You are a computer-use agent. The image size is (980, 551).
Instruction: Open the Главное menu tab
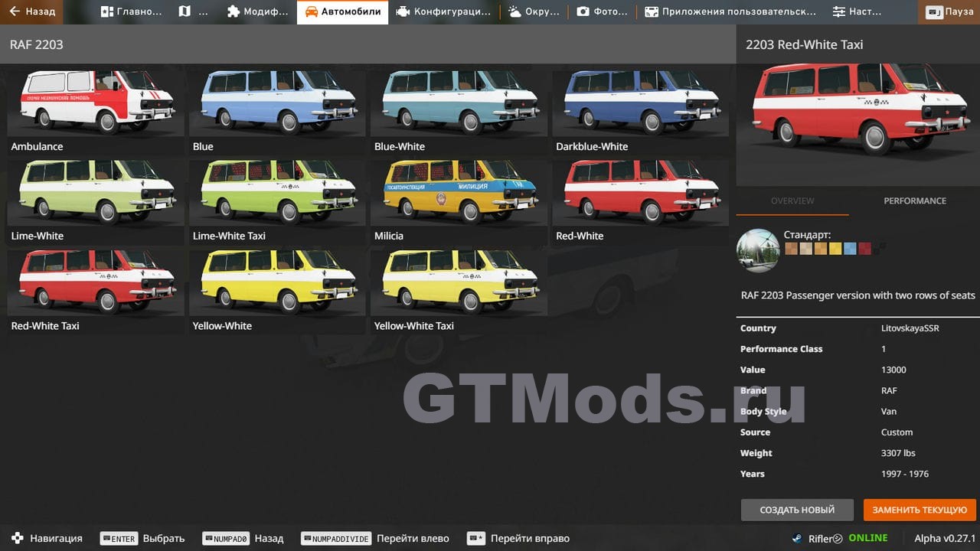pos(131,11)
